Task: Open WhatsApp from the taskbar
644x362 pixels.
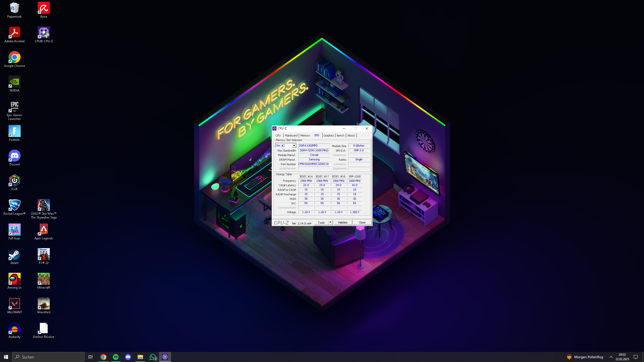Action: coord(153,357)
